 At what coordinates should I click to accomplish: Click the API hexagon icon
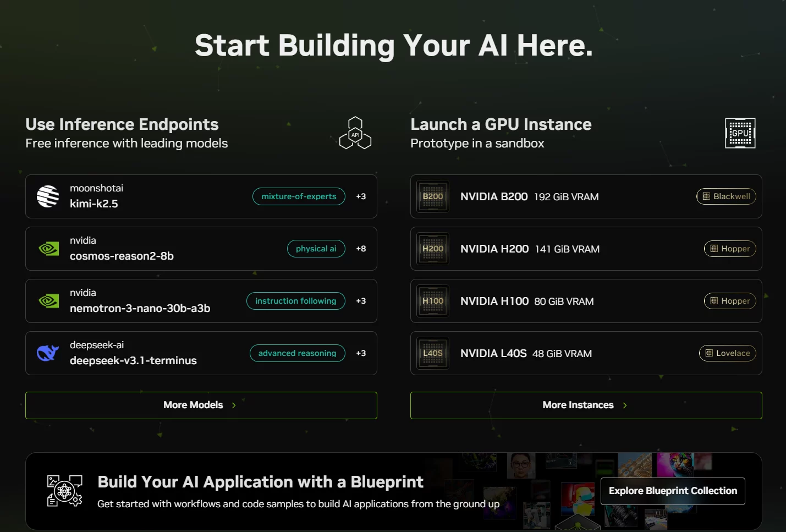click(x=355, y=133)
